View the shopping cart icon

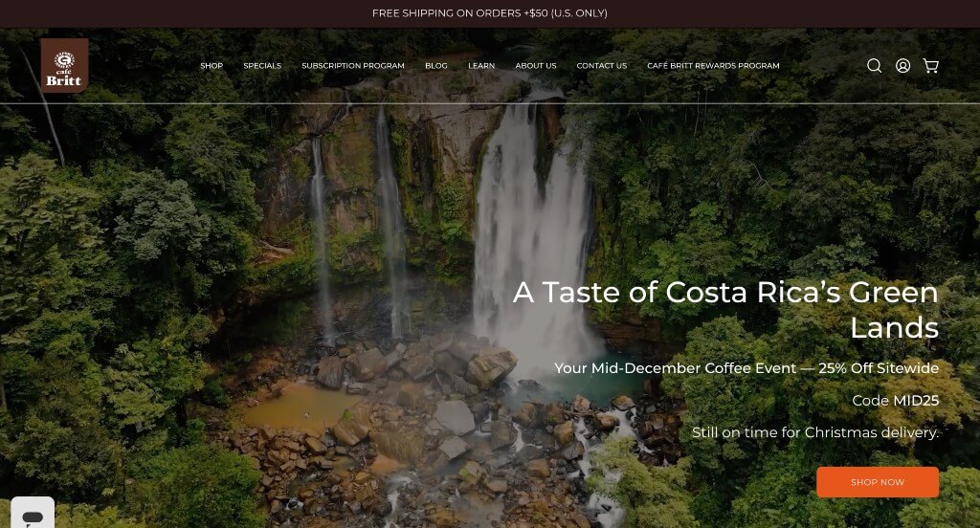coord(930,66)
